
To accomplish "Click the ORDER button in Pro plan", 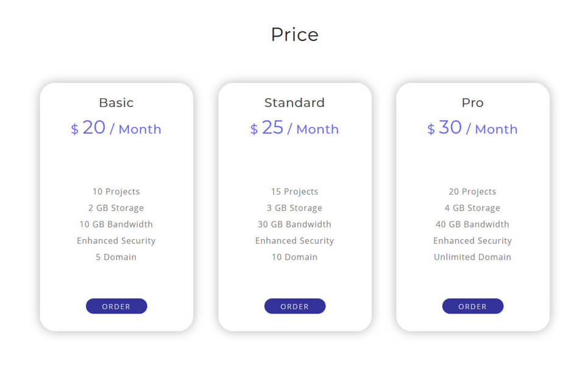I will 472,306.
